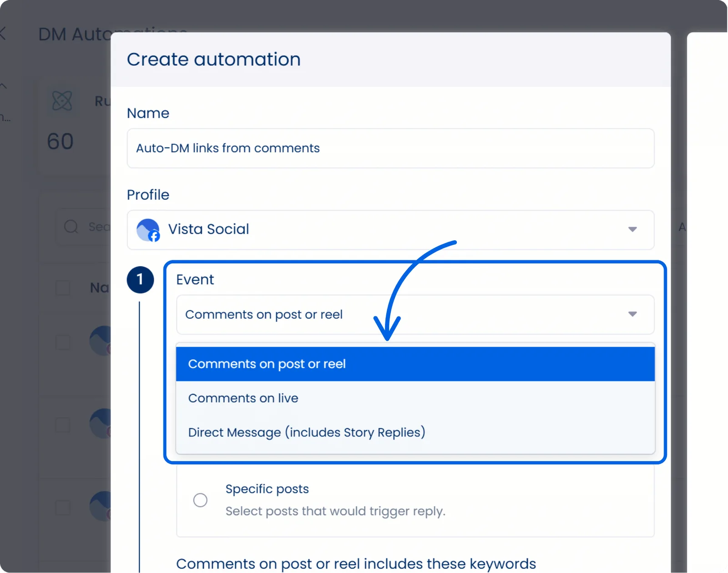Expand the Event dropdown
Image resolution: width=728 pixels, height=573 pixels.
632,314
